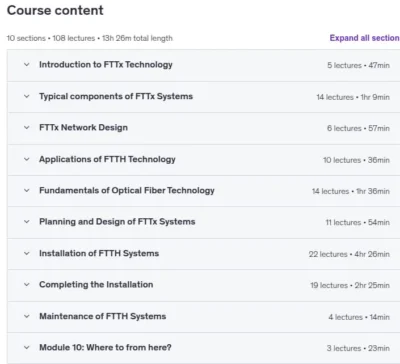Click chevron next to Module 10 section
Viewport: 400px width, 364px height.
point(27,347)
